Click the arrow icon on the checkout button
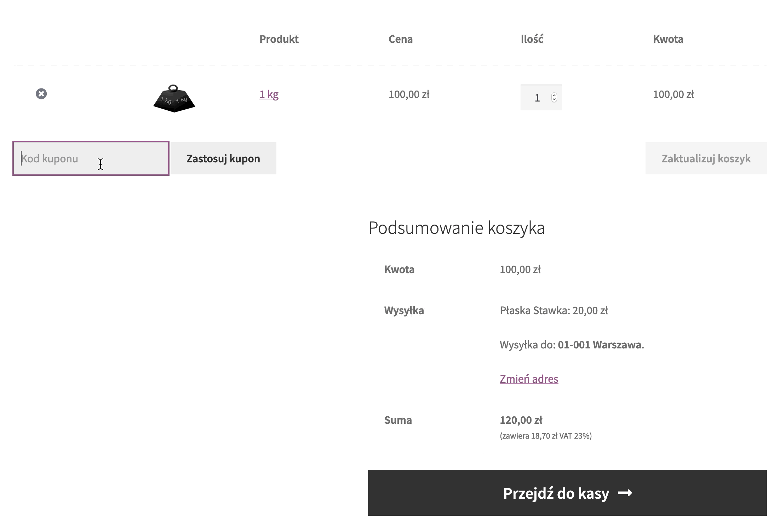 click(x=625, y=493)
